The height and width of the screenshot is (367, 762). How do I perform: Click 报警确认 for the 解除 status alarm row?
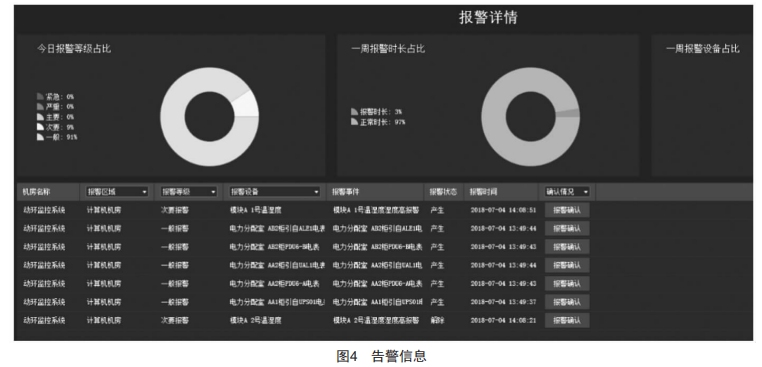pos(567,320)
